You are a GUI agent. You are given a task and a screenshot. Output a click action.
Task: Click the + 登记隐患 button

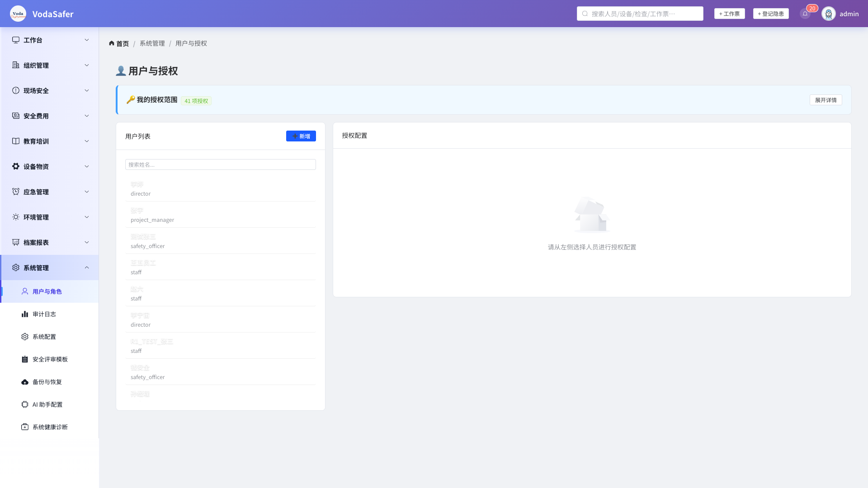tap(771, 14)
